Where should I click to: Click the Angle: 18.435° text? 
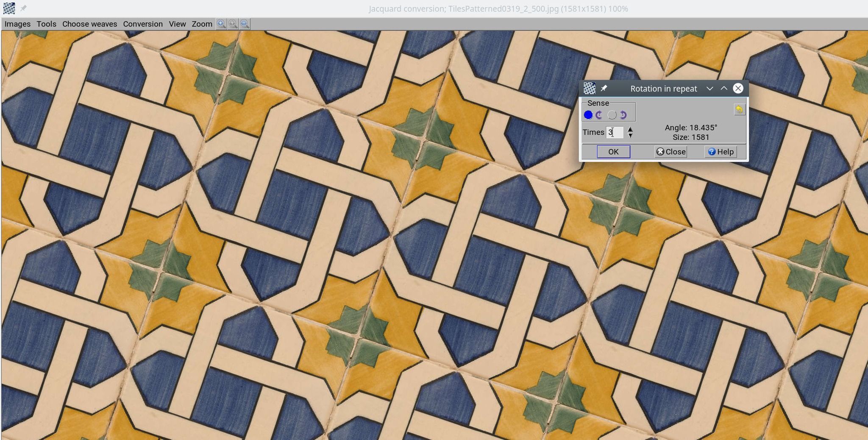691,128
